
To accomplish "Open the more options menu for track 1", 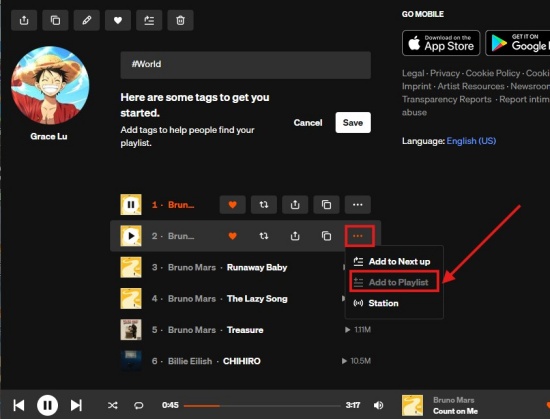I will point(358,204).
